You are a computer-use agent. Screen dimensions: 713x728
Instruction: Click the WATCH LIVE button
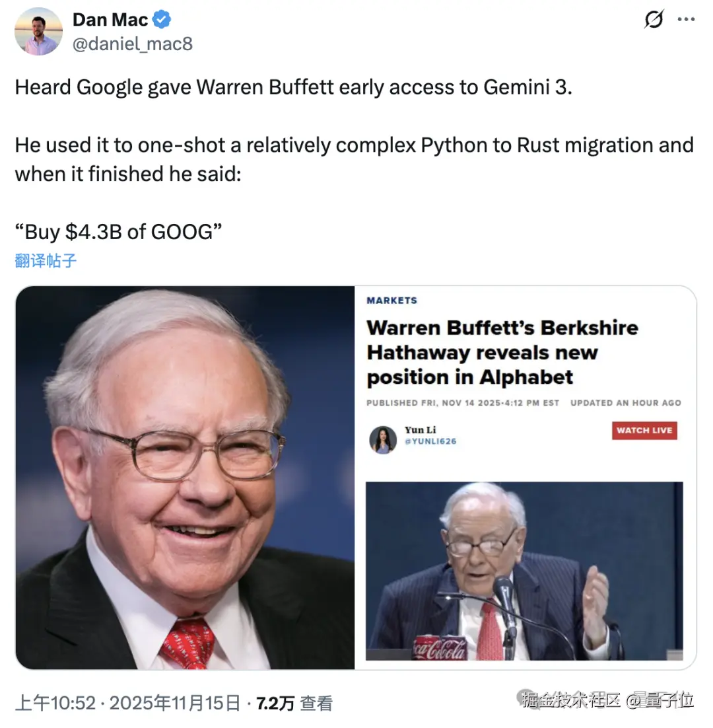[x=644, y=431]
